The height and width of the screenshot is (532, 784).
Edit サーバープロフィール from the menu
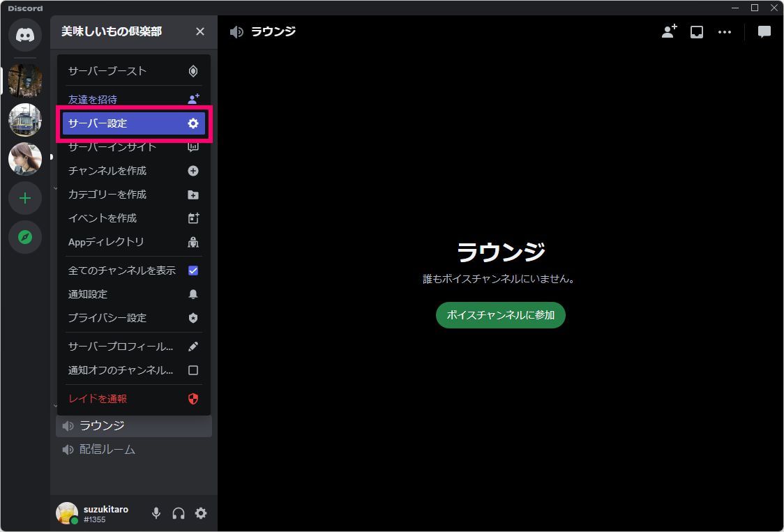[x=133, y=347]
